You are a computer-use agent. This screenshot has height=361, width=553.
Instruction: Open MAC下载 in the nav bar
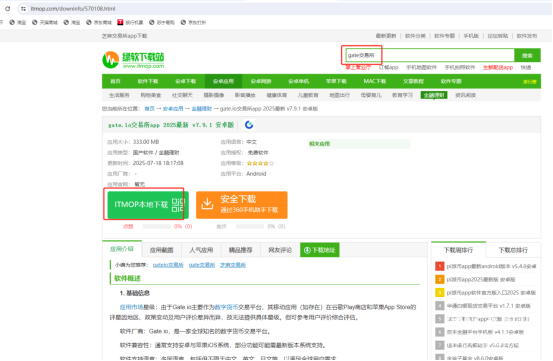coord(375,81)
